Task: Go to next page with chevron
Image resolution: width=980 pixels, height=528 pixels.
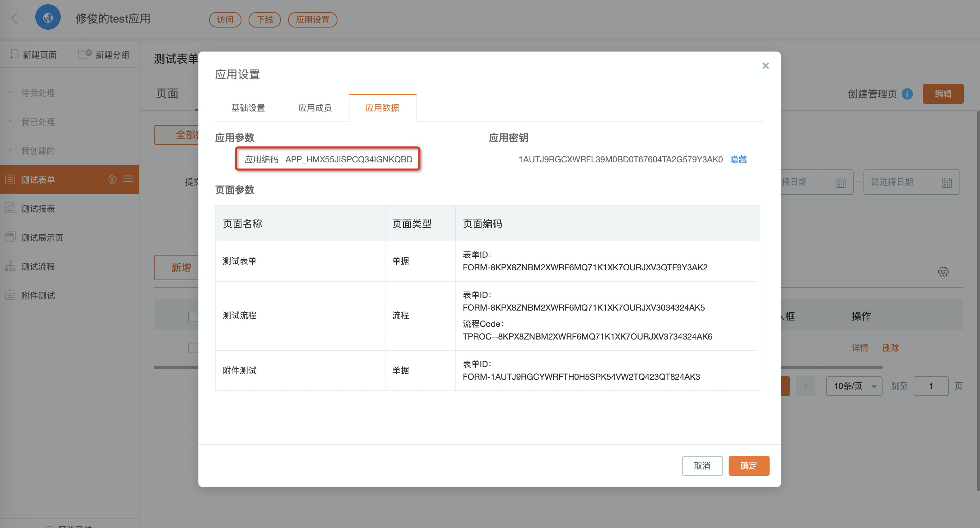Action: pyautogui.click(x=805, y=386)
